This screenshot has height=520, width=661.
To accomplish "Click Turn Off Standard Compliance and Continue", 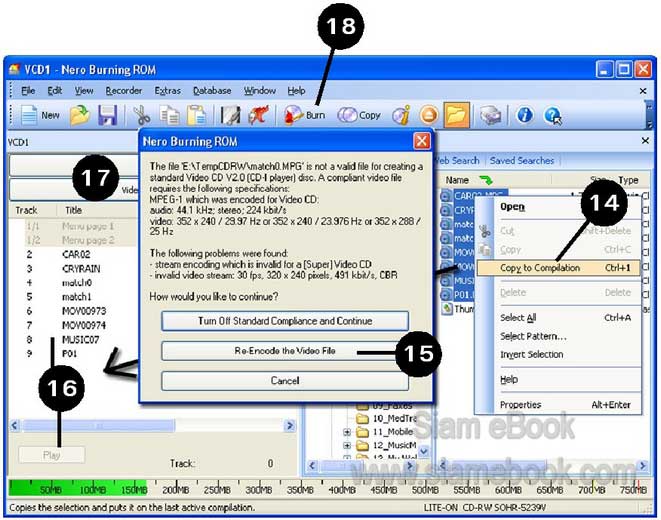I will (x=285, y=321).
